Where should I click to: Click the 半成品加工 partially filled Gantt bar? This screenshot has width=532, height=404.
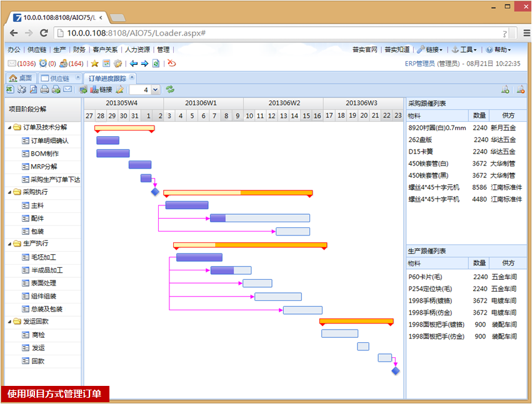tap(231, 270)
